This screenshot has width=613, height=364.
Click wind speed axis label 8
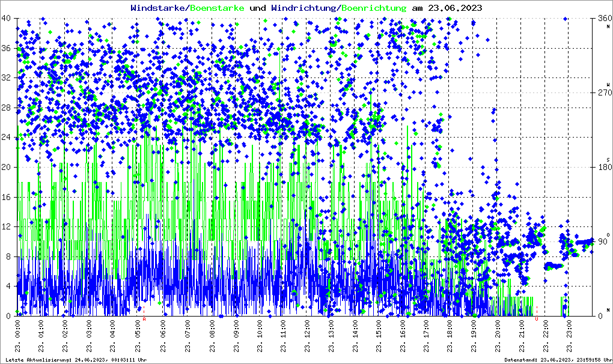(8, 256)
